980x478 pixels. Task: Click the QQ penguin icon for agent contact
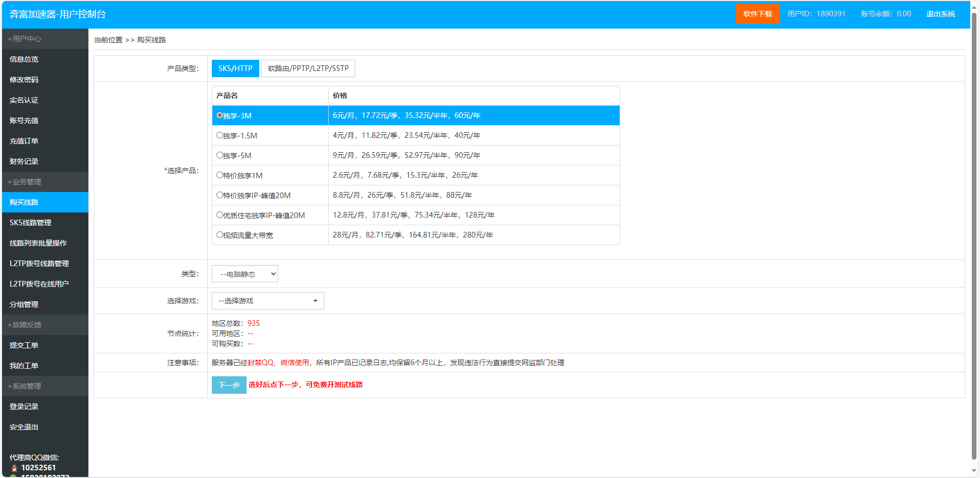[13, 467]
